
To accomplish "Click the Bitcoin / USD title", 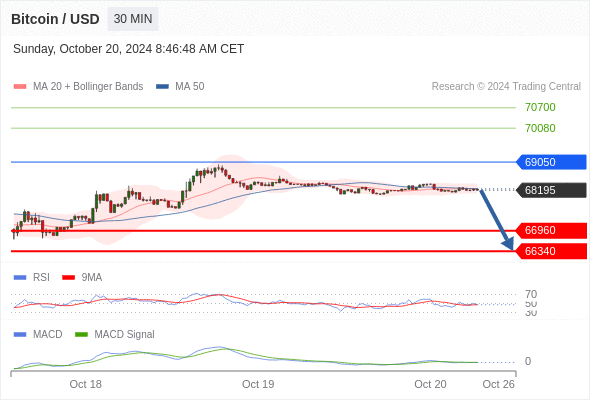I will click(55, 19).
